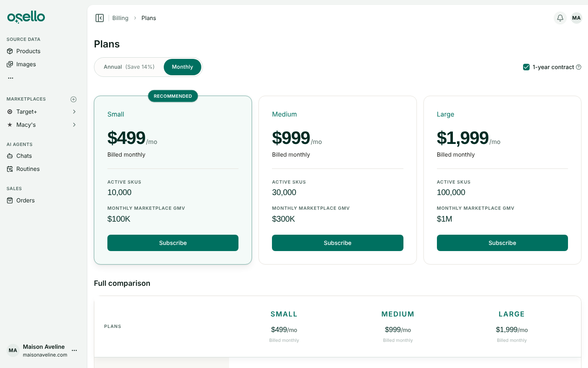The width and height of the screenshot is (588, 368).
Task: Click maisonaveline.com under the account name
Action: (x=45, y=355)
